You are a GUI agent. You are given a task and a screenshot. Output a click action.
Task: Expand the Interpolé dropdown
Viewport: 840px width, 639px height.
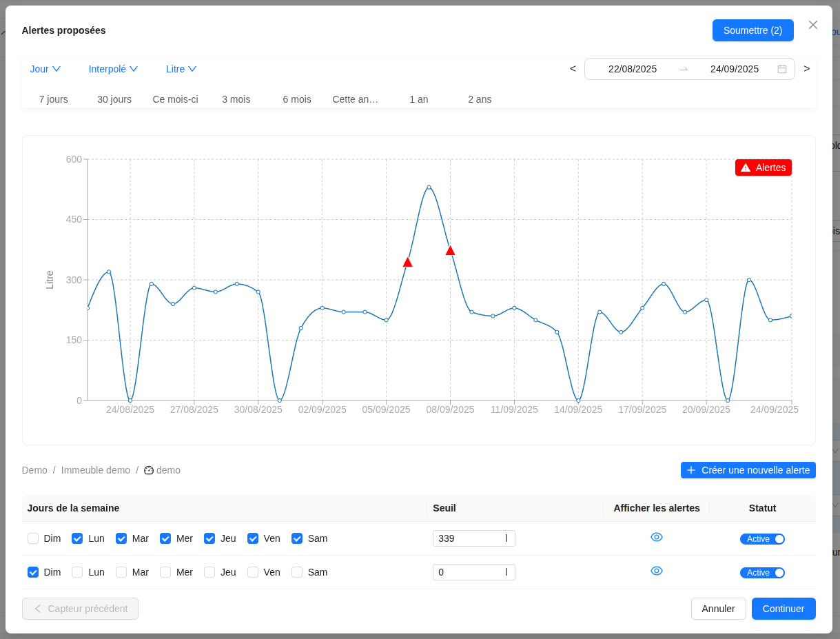pos(113,69)
